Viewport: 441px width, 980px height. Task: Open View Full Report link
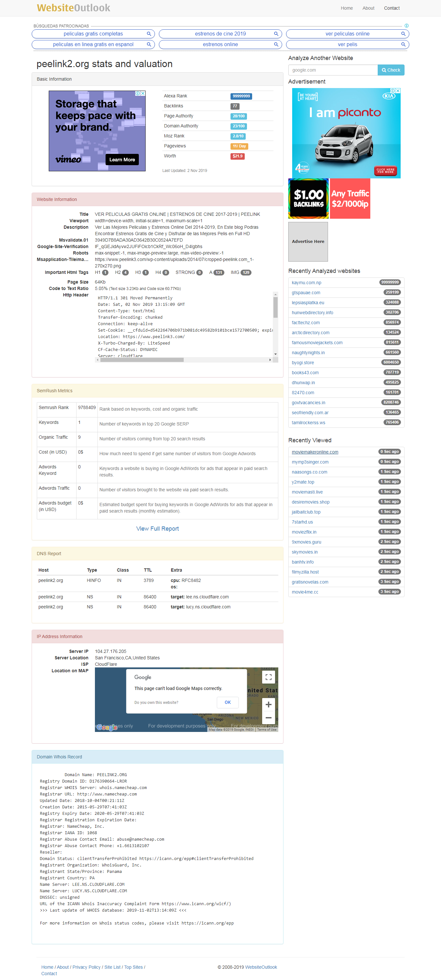tap(157, 529)
